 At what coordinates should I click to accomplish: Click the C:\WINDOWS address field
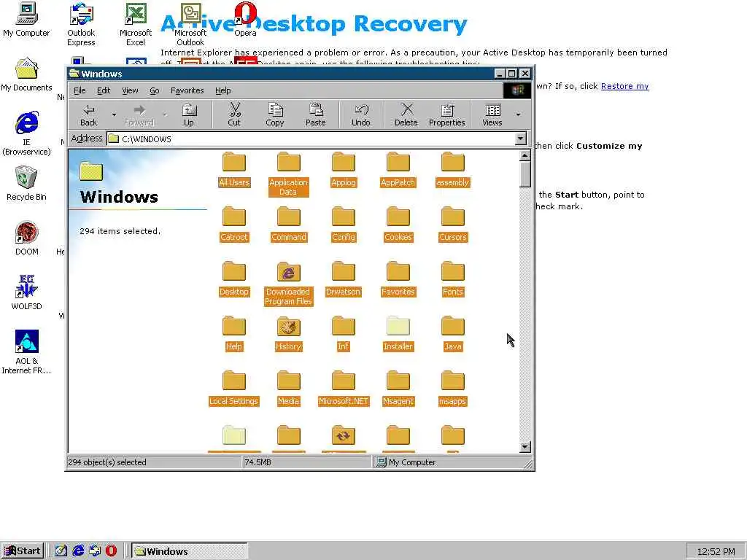tap(311, 139)
